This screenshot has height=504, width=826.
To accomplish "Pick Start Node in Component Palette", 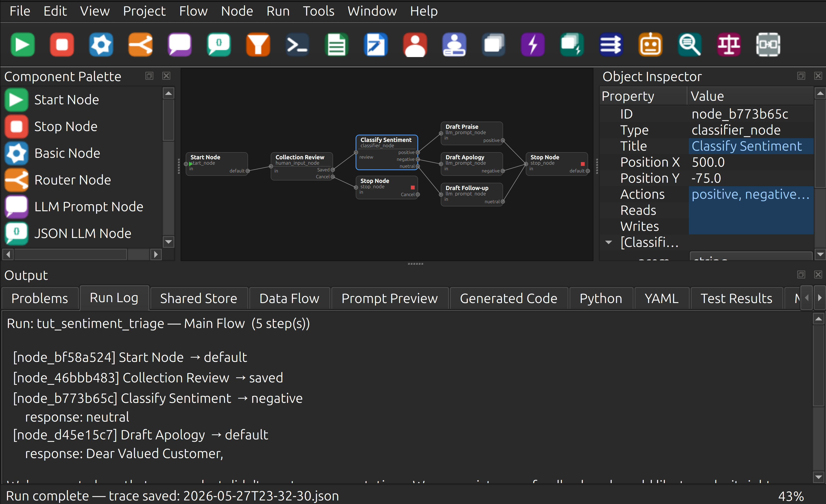I will click(x=82, y=100).
